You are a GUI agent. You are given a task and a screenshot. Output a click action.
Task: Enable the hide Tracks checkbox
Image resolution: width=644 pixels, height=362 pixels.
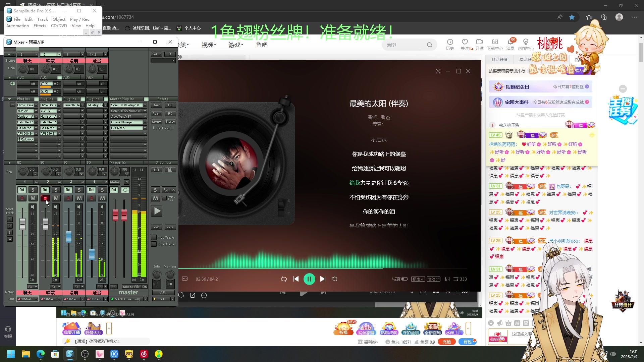[x=154, y=237]
